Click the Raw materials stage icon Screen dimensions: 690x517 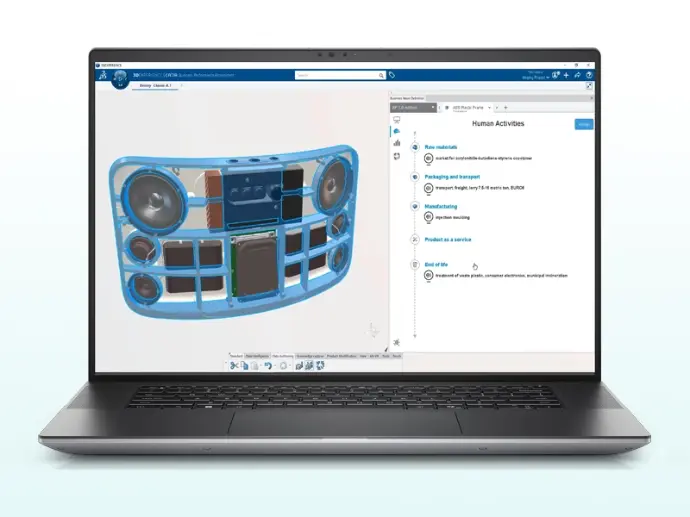coord(415,147)
